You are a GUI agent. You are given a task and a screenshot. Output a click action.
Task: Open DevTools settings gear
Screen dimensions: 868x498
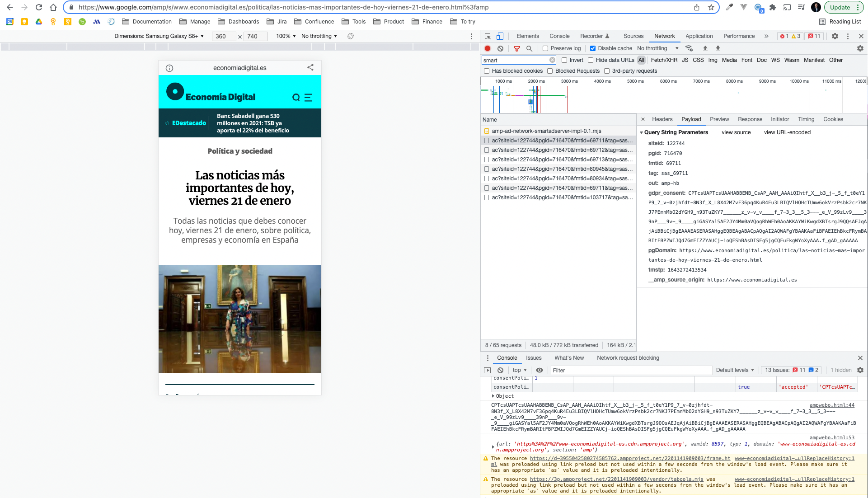tap(835, 36)
